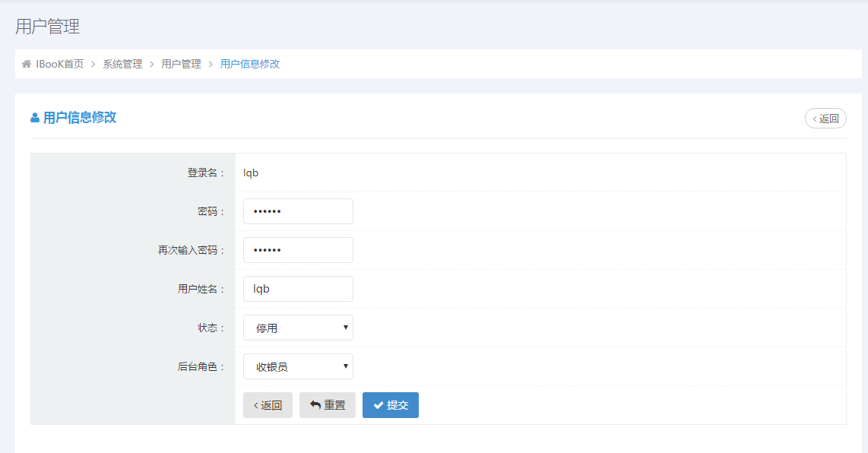
Task: Open the 状态 dropdown showing 停用
Action: tap(298, 328)
